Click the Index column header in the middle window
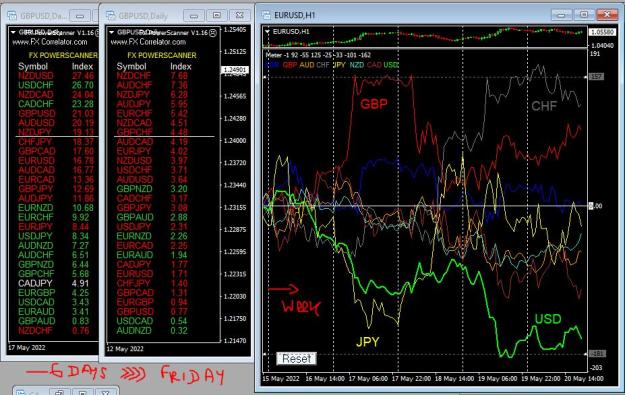This screenshot has height=395, width=625. (181, 67)
